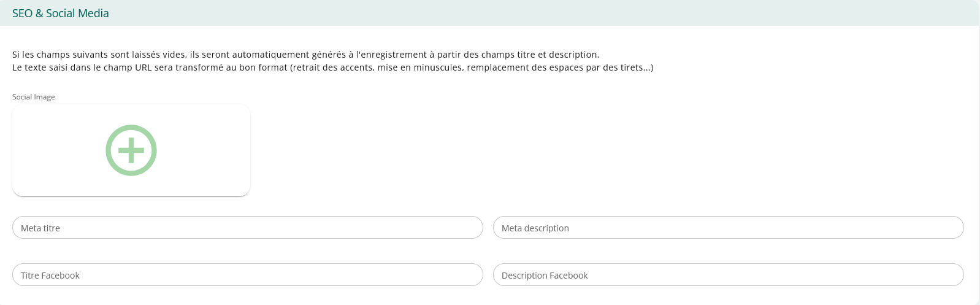The image size is (980, 305).
Task: Click the sentence about fields left empty
Action: pyautogui.click(x=305, y=55)
